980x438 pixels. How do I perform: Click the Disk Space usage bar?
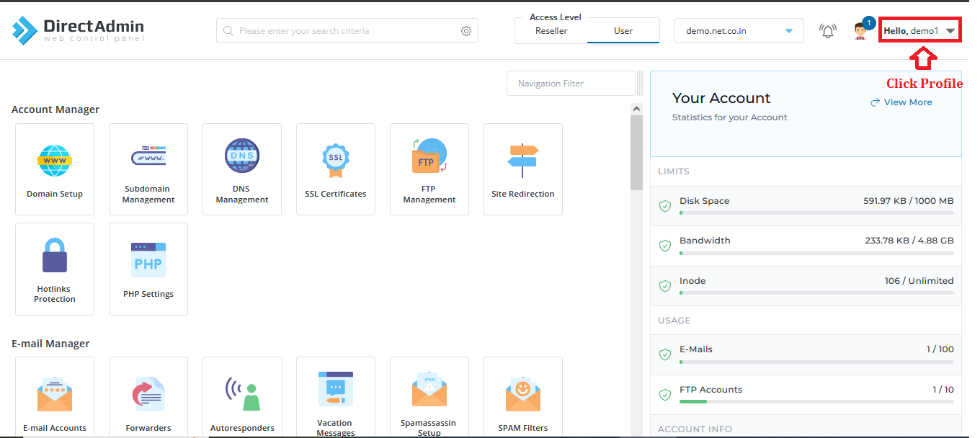pyautogui.click(x=816, y=213)
